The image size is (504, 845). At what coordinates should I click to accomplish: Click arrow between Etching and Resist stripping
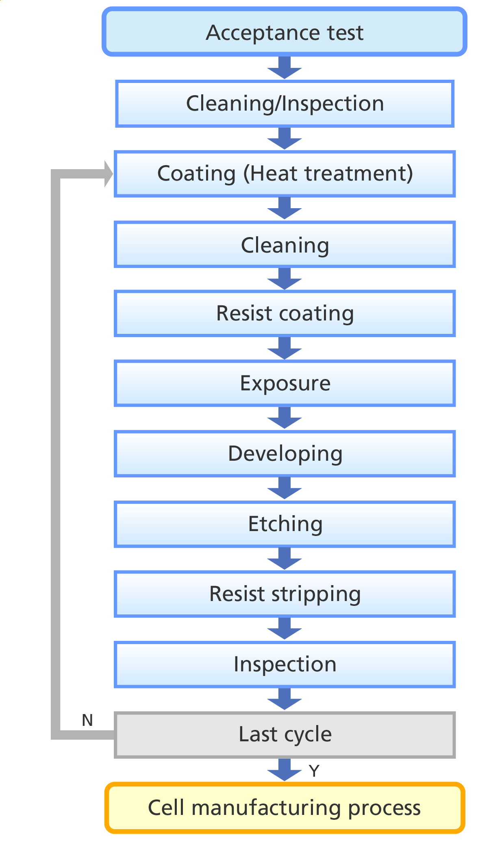(x=285, y=558)
